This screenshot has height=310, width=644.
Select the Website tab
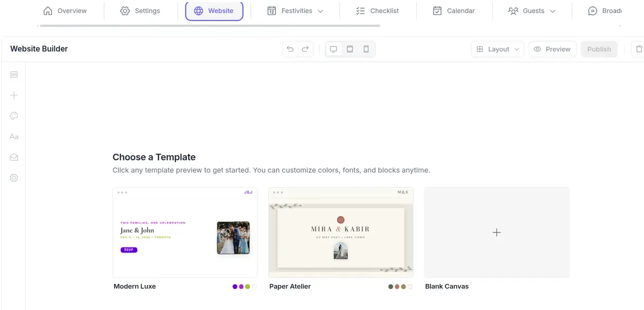pos(214,11)
